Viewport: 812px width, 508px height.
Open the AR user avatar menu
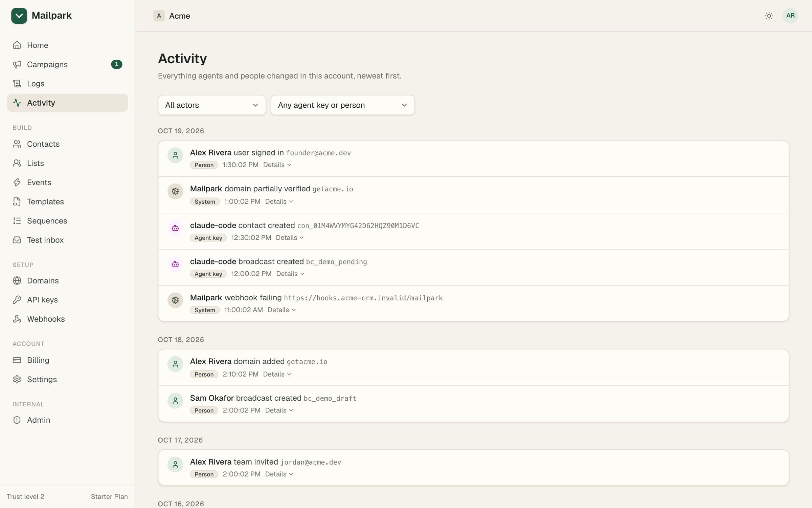click(x=790, y=16)
